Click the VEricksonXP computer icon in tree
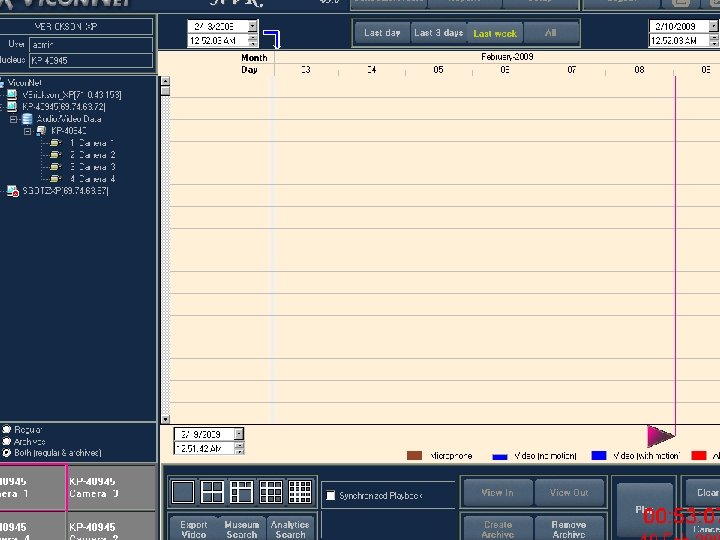 [13, 95]
